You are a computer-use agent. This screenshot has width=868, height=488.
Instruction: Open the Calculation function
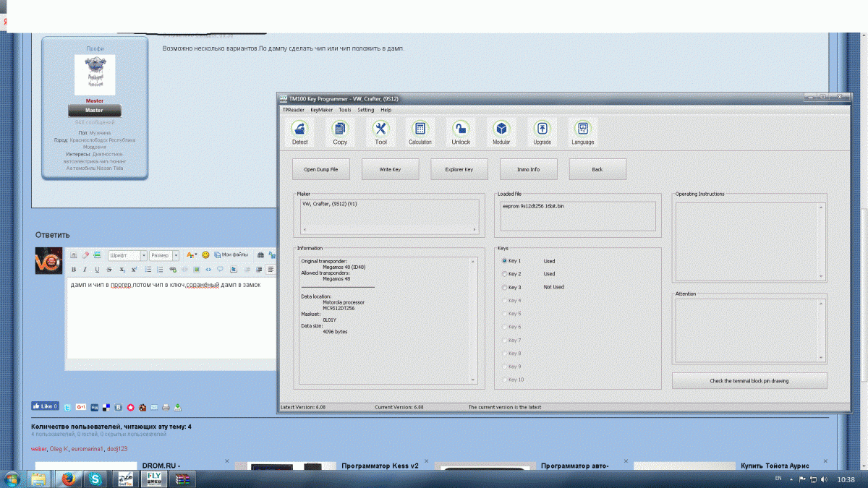tap(420, 133)
